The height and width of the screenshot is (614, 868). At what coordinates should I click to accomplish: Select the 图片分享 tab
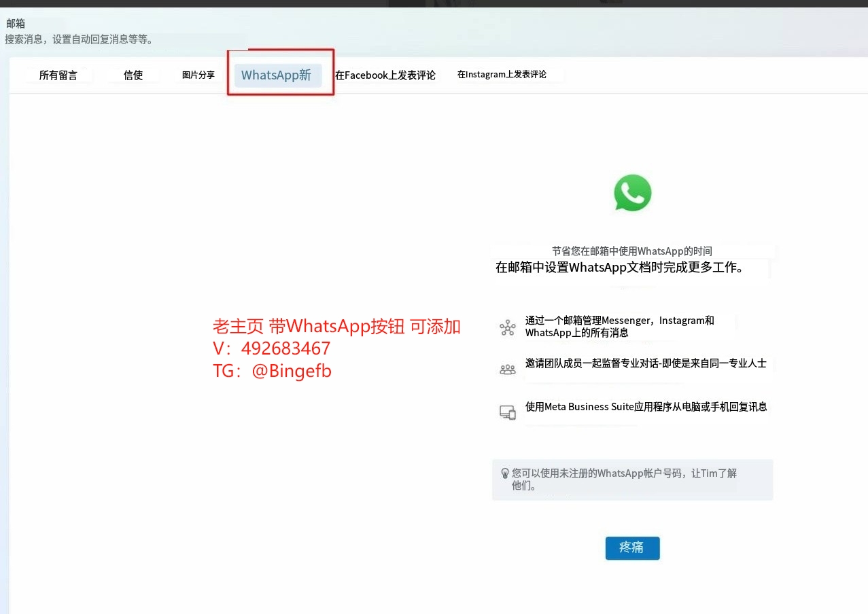click(x=198, y=75)
